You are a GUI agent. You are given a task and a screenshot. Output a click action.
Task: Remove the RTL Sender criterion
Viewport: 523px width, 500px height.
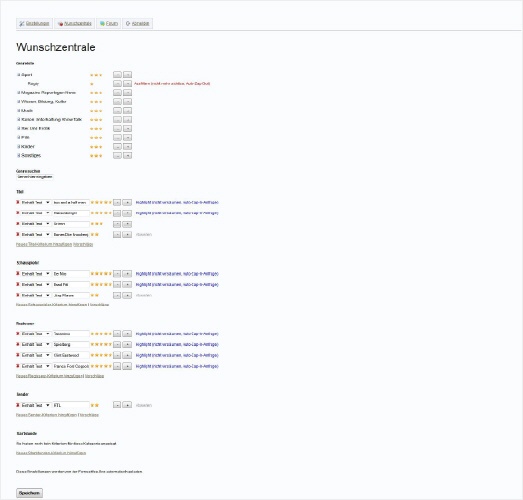pyautogui.click(x=18, y=405)
